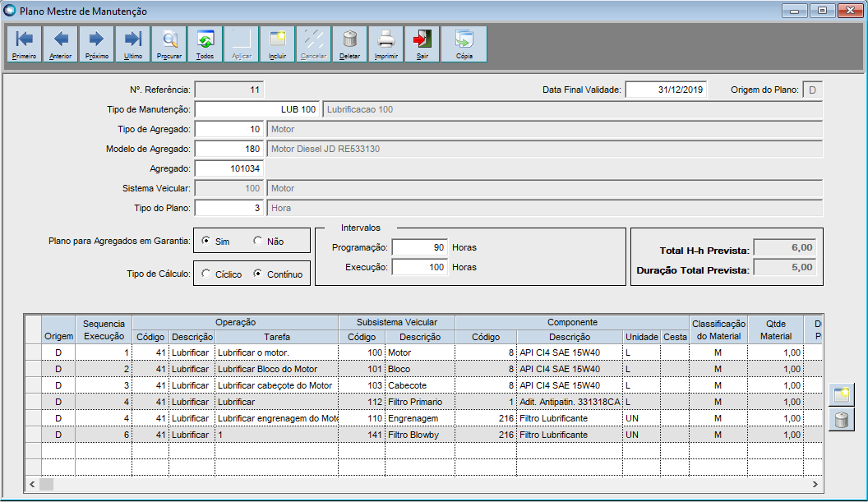The image size is (868, 502).
Task: Jump to the Último record
Action: (x=133, y=44)
